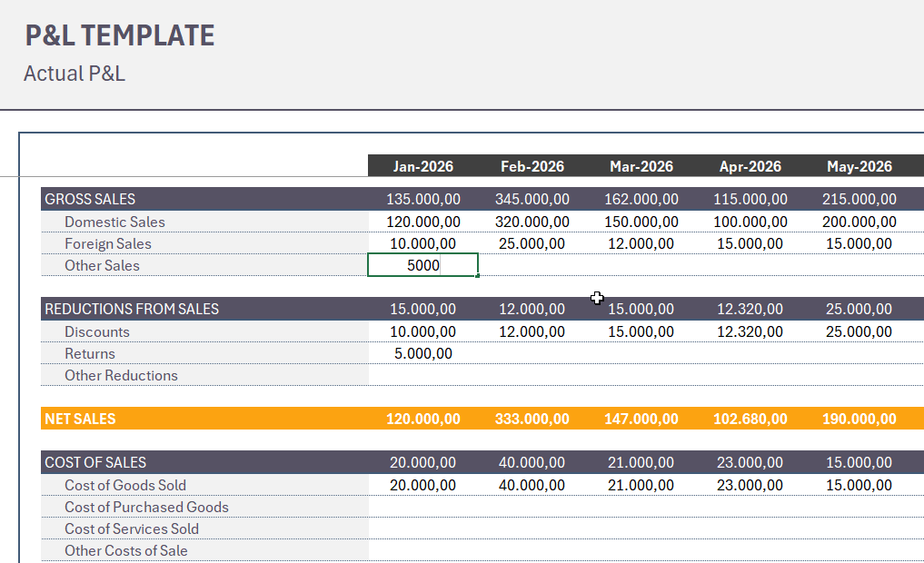Select the Returns value for Jan-2026
This screenshot has height=563, width=924.
(422, 353)
